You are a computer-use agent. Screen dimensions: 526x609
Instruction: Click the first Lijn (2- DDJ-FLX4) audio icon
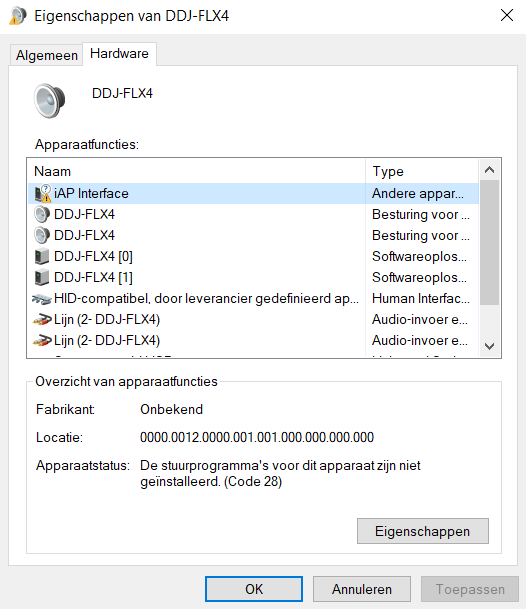click(x=42, y=320)
